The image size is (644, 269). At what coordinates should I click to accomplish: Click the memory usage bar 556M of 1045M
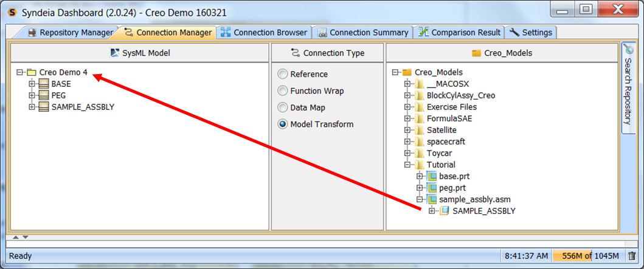(x=588, y=256)
